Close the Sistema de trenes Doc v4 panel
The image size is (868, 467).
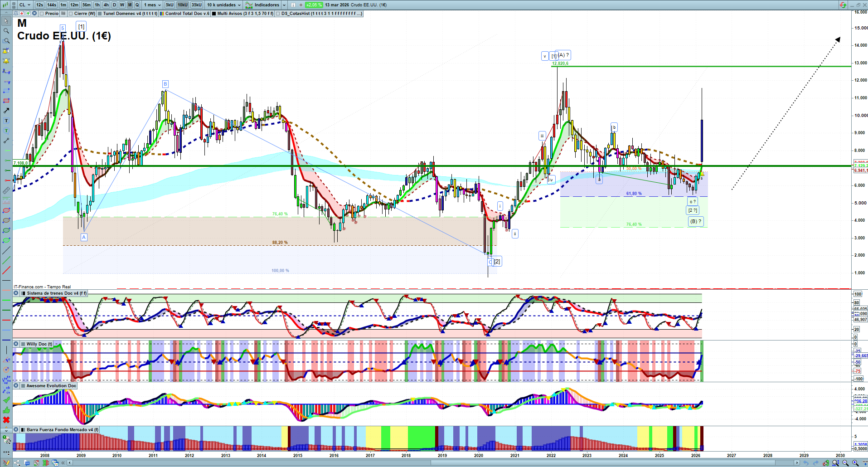click(16, 293)
